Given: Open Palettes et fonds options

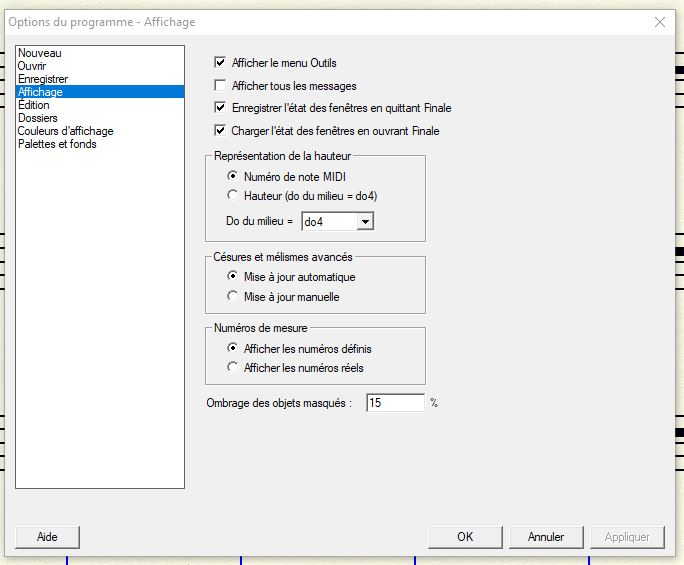Looking at the screenshot, I should [x=56, y=144].
